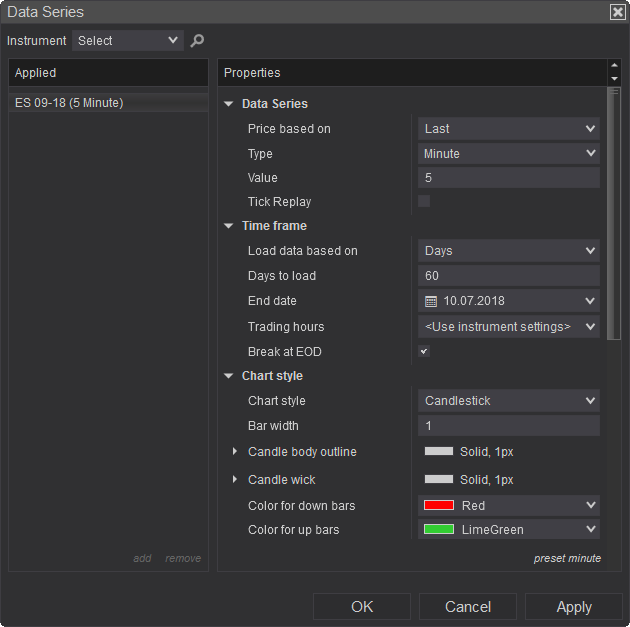Click the calendar icon beside End date

pyautogui.click(x=431, y=301)
